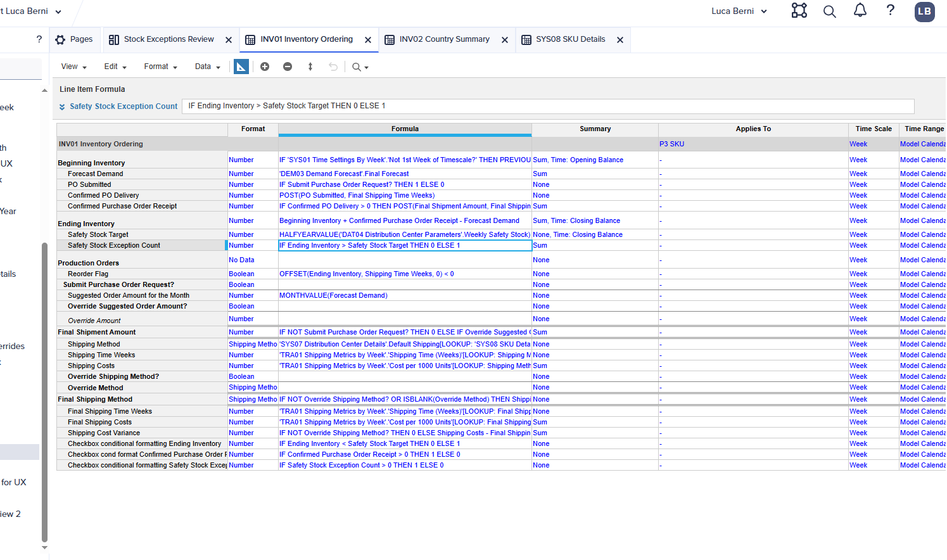The image size is (947, 560).
Task: Open the View menu
Action: pos(73,67)
